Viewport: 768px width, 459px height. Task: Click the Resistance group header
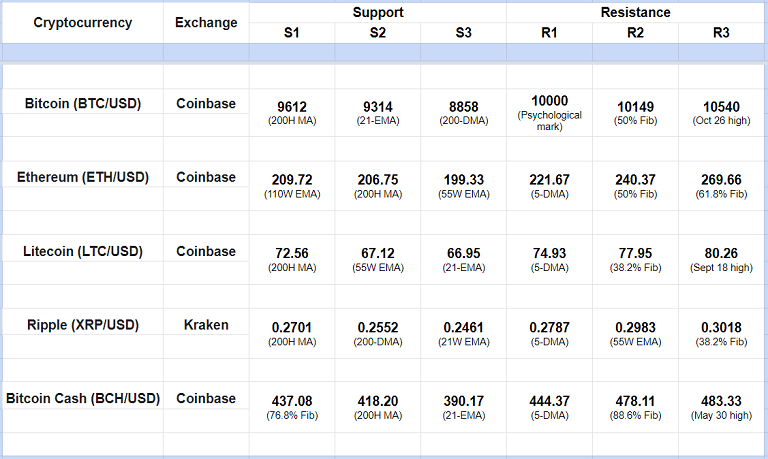coord(635,13)
